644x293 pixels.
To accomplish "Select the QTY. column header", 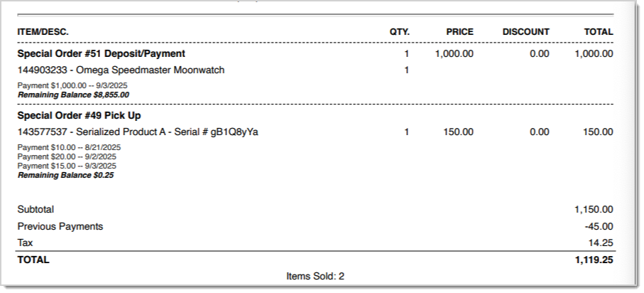I will point(399,32).
